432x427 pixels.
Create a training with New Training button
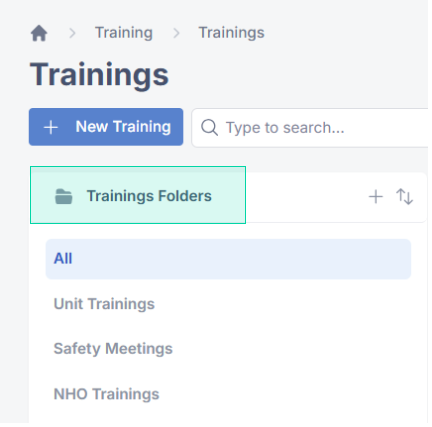(106, 127)
